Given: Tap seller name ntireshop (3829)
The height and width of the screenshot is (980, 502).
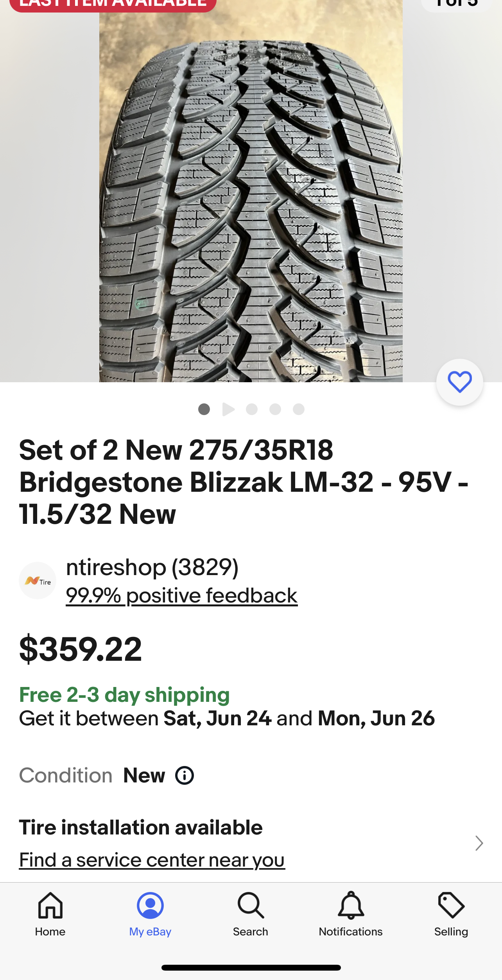Looking at the screenshot, I should tap(152, 567).
